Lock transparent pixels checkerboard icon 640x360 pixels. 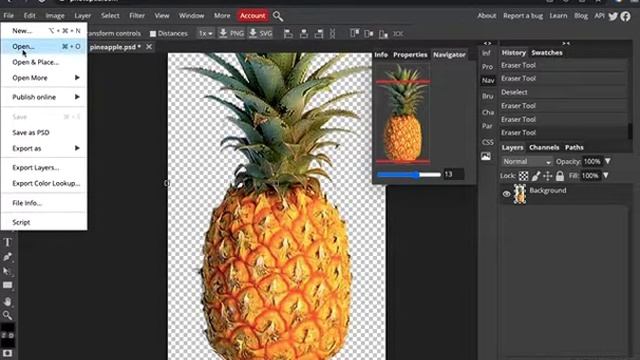(x=523, y=176)
